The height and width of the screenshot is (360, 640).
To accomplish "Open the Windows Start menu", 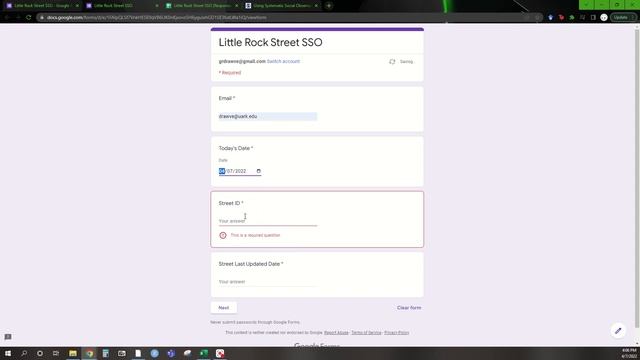I will (8, 353).
